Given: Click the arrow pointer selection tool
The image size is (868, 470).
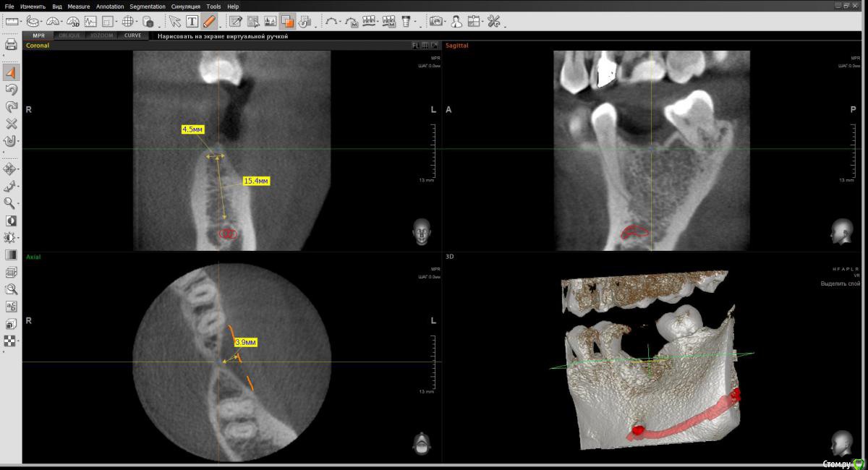Looking at the screenshot, I should (x=175, y=22).
